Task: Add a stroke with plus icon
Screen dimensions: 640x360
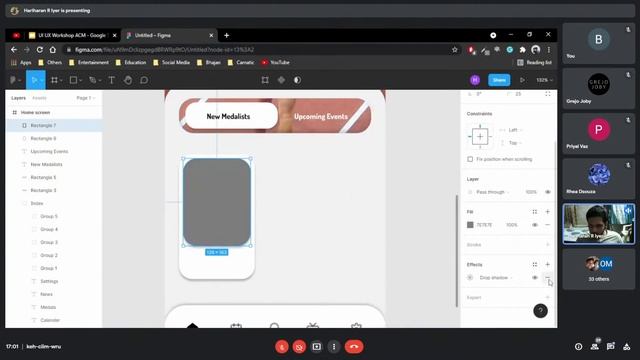Action: pos(547,244)
